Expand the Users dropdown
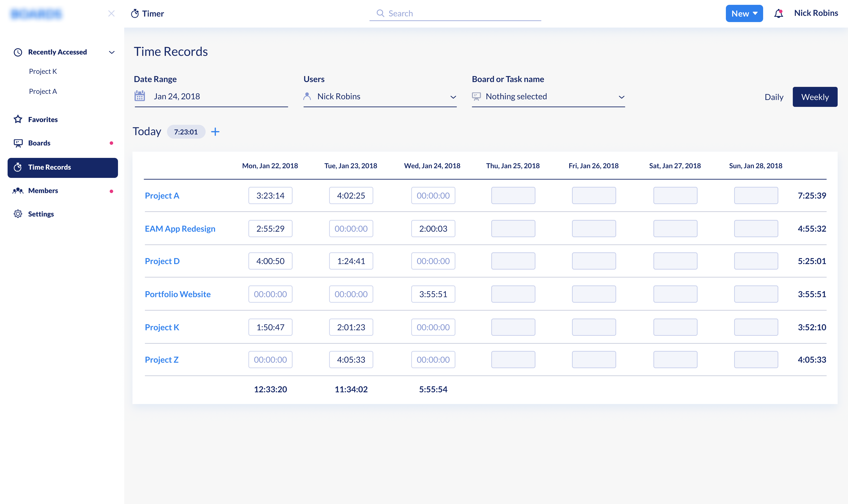Viewport: 848px width, 504px height. (453, 97)
